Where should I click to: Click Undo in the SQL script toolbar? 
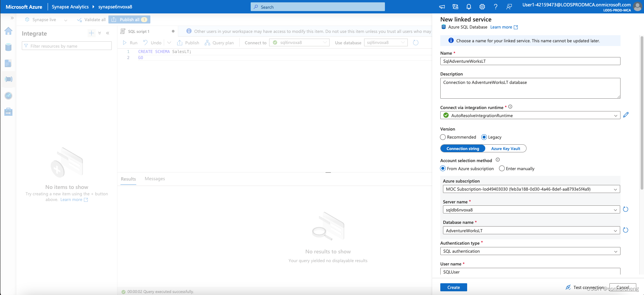[x=152, y=43]
